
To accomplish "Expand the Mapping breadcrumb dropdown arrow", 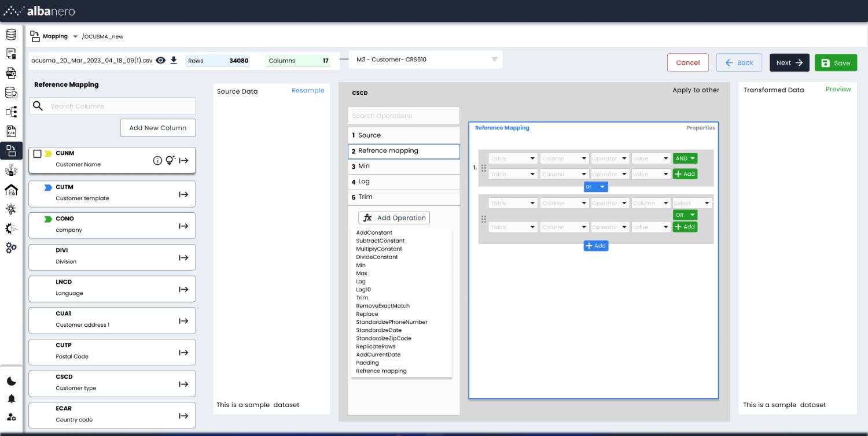I will [75, 36].
